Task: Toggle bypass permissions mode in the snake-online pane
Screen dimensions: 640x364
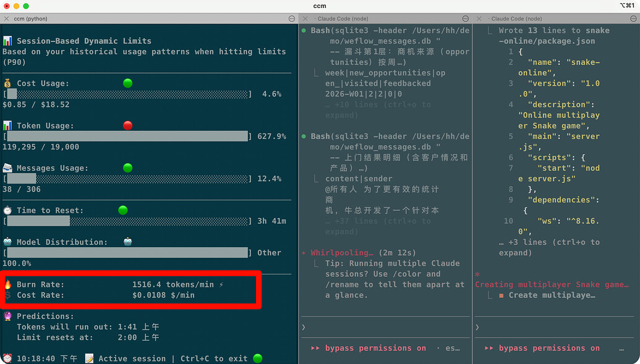Action: pyautogui.click(x=542, y=348)
